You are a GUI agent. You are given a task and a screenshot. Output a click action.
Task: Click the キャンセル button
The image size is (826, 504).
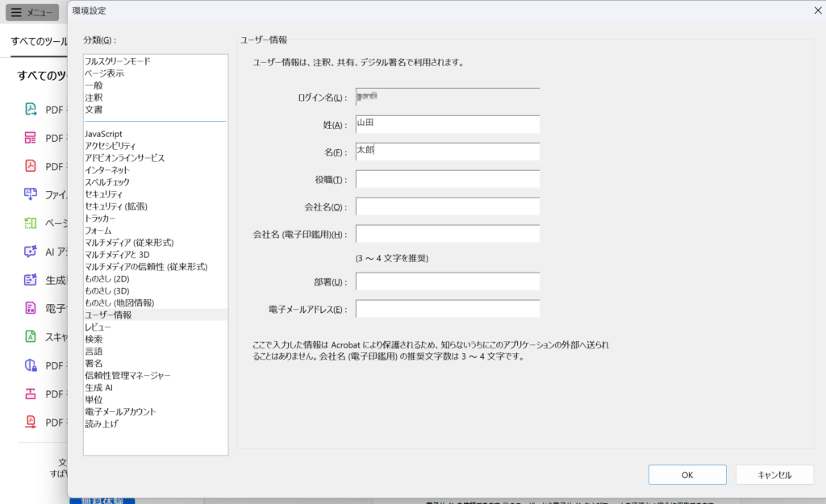click(774, 475)
